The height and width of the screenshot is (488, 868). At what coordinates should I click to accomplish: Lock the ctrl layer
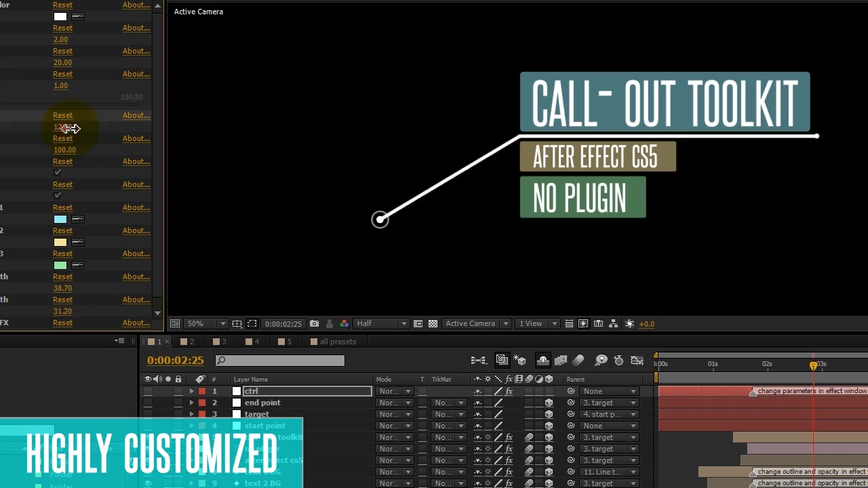[x=178, y=391]
